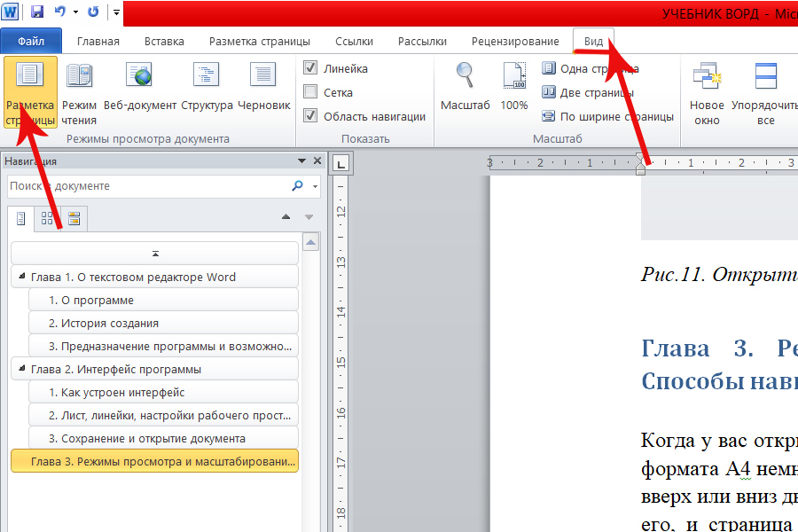
Task: Click inside the Поиск в документе field
Action: click(x=133, y=186)
